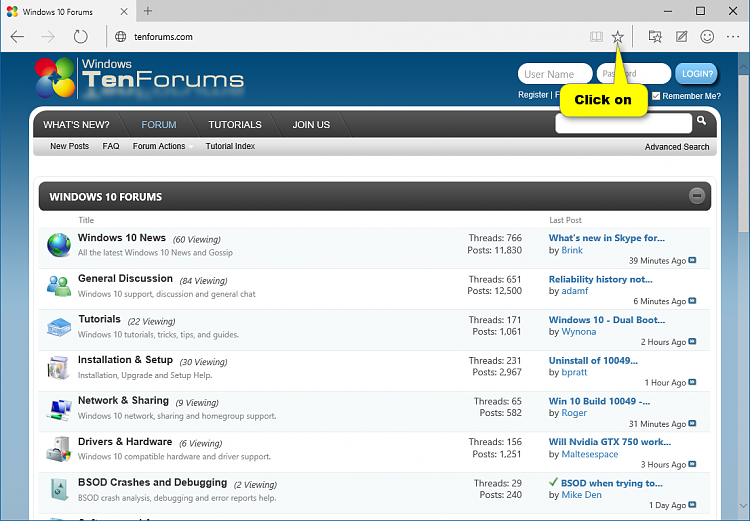
Task: Click the Installation & Setup forum icon
Action: (59, 367)
